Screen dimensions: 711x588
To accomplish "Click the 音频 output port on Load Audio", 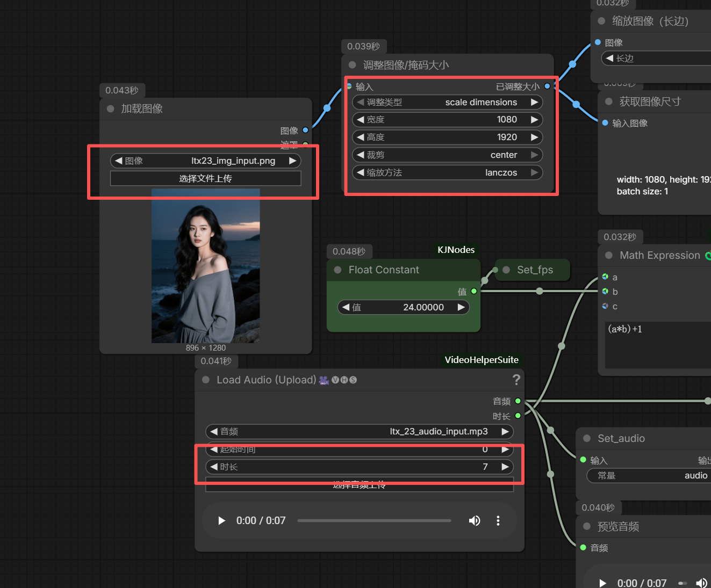I will [518, 401].
